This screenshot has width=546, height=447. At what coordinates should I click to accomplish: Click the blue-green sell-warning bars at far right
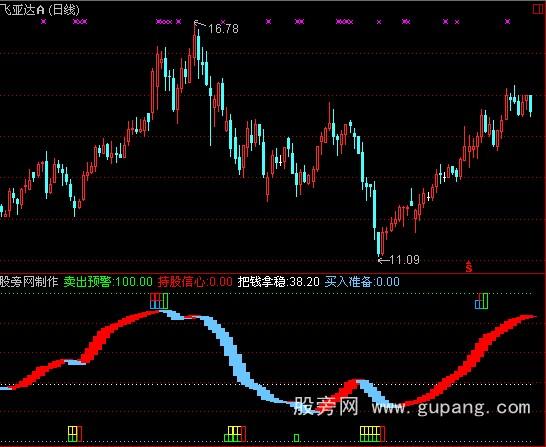tap(482, 301)
